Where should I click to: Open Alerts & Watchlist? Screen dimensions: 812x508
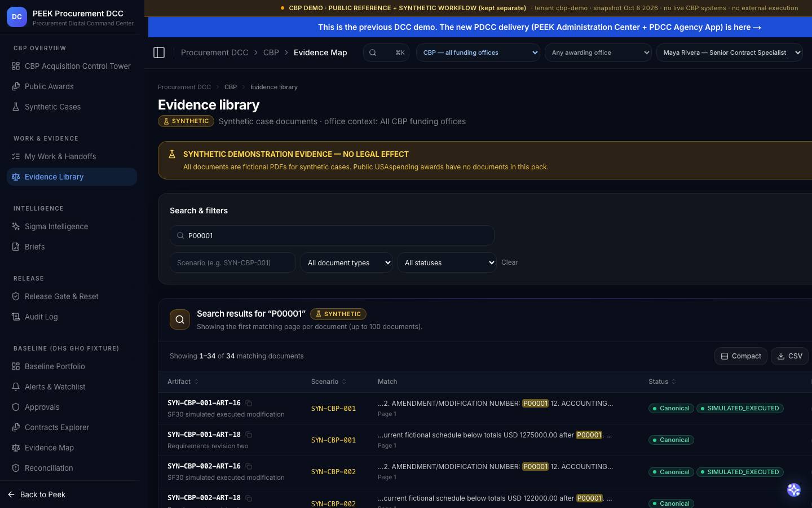(x=72, y=387)
